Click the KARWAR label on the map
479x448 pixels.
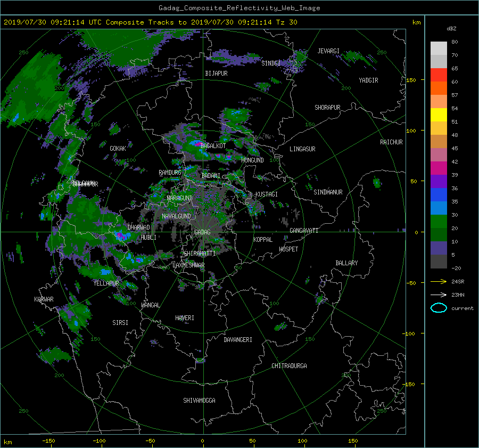point(44,299)
